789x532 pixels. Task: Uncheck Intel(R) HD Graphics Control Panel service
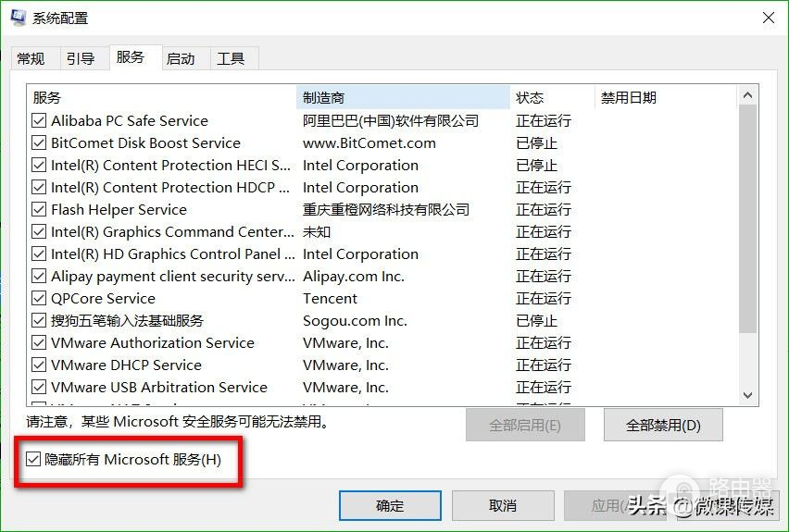(x=39, y=254)
